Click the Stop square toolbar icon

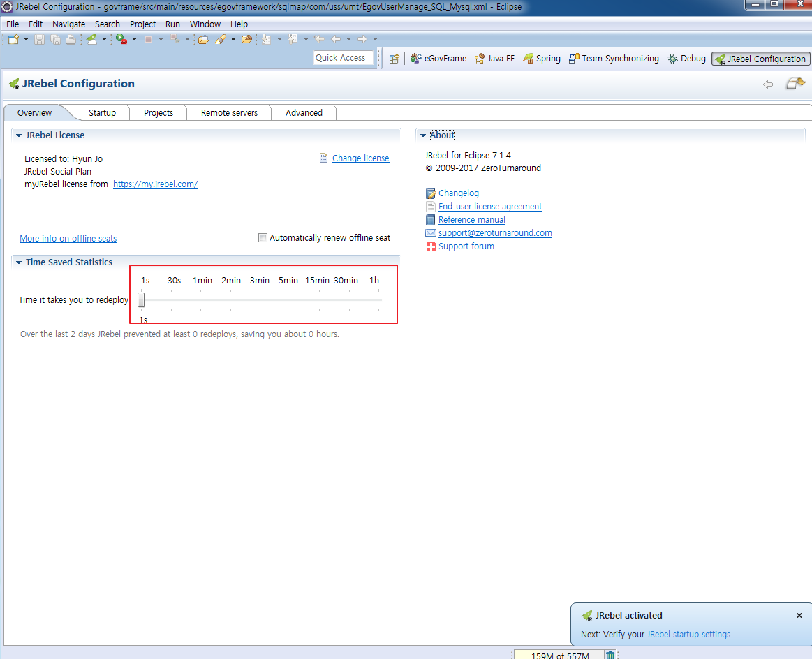tap(148, 39)
